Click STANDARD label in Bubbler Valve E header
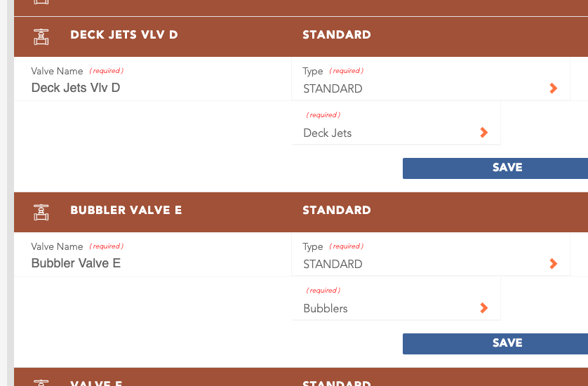 click(x=337, y=210)
